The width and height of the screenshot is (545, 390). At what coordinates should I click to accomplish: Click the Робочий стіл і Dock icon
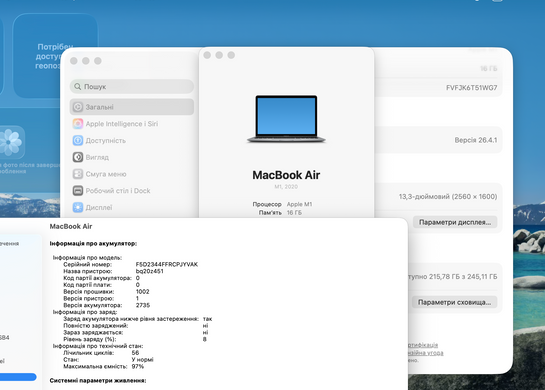click(78, 190)
